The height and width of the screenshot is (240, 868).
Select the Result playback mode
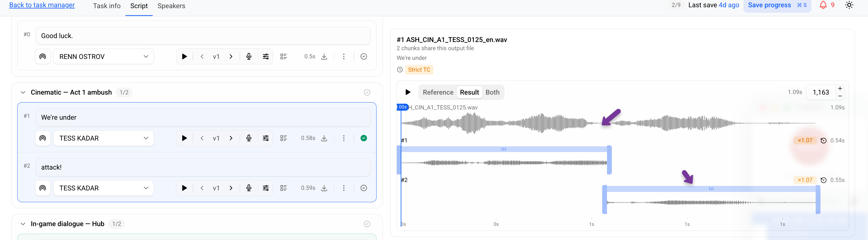469,92
